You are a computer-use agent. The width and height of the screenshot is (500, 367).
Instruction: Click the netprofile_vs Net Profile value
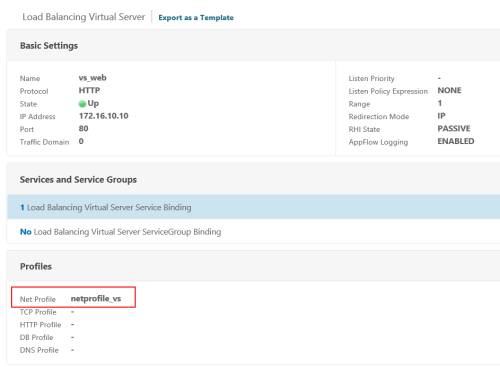point(96,299)
